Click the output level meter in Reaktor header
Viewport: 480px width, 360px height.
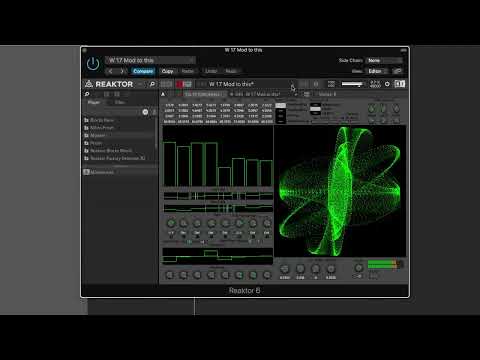click(x=352, y=84)
